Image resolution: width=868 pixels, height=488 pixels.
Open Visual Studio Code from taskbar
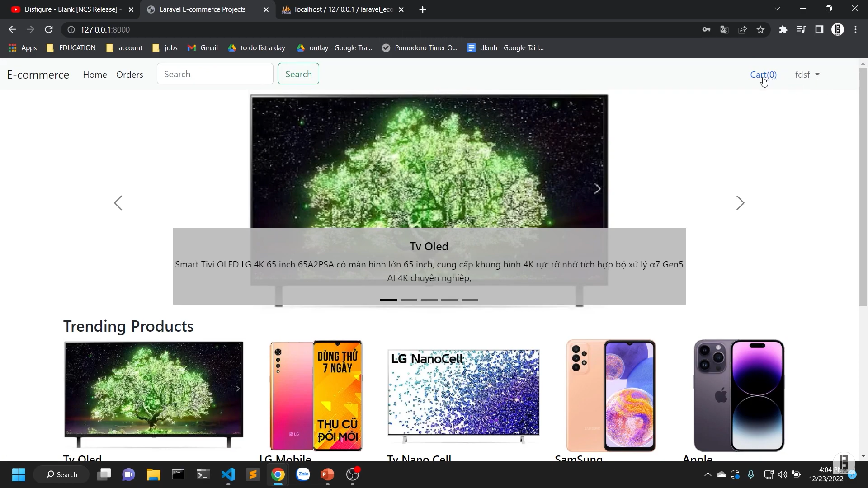tap(228, 474)
